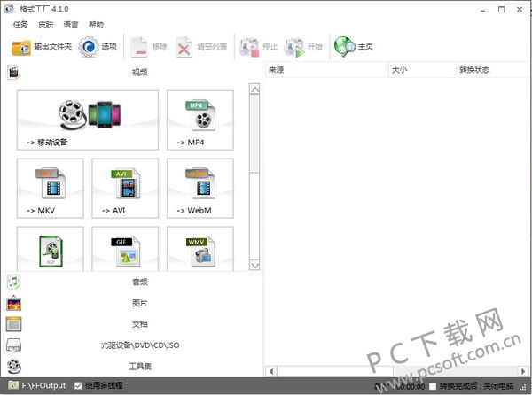
Task: Click the task list horizontal scroll right arrow
Action: point(523,371)
